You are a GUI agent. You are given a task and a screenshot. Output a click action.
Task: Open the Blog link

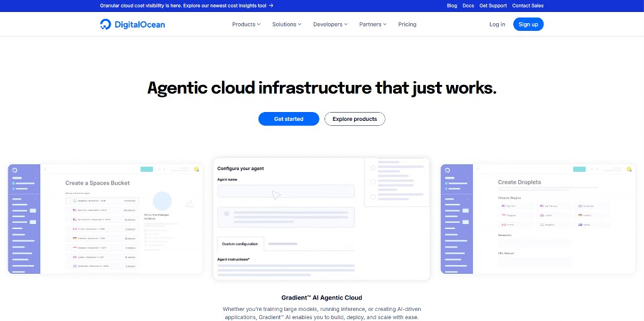(x=452, y=6)
